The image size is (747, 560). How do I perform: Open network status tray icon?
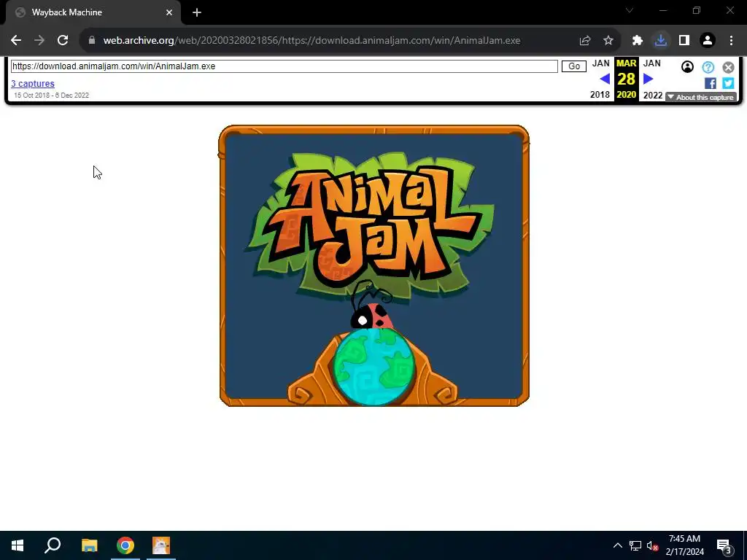(635, 545)
